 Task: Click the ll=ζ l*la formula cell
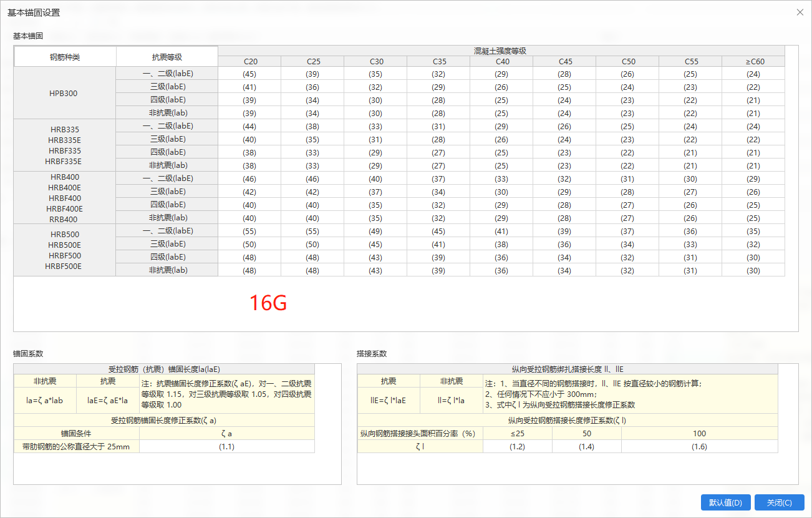[x=451, y=401]
